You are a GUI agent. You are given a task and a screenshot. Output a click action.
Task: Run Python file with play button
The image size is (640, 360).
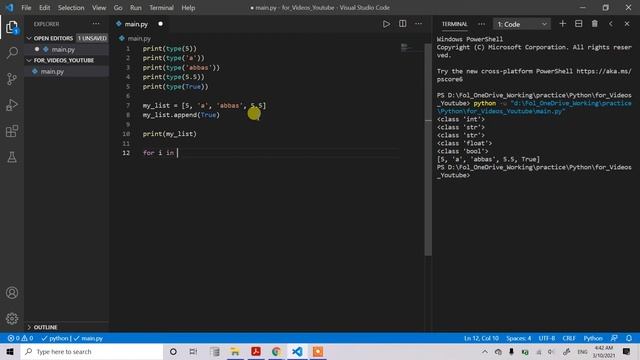(x=386, y=24)
